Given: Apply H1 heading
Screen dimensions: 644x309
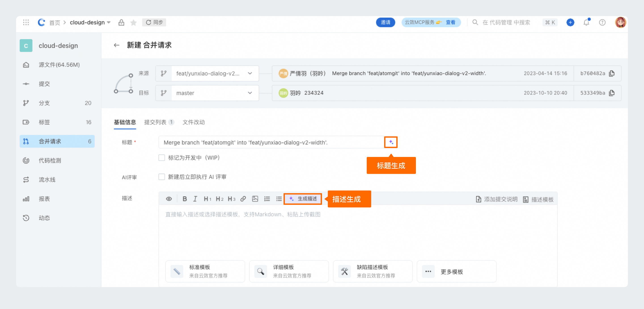Looking at the screenshot, I should coord(208,199).
